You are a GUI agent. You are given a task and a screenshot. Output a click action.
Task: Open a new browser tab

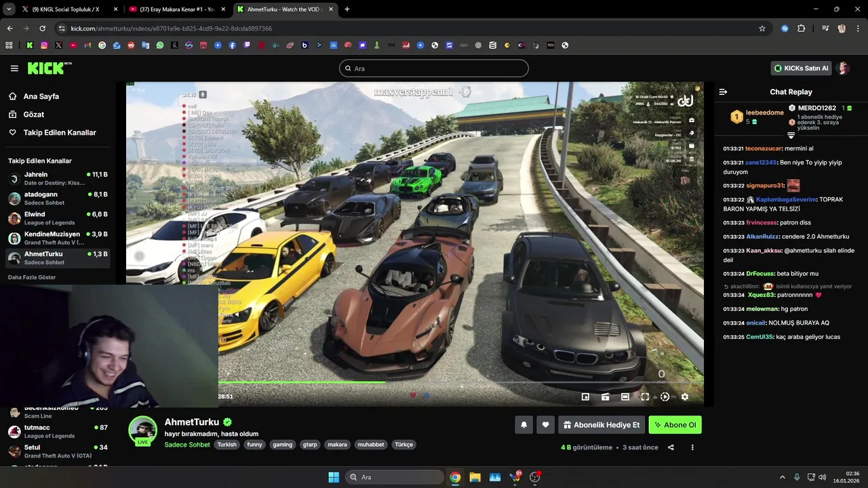pos(347,9)
